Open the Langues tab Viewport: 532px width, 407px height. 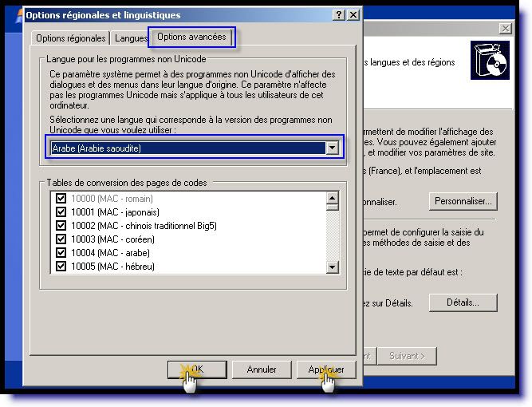[x=130, y=38]
